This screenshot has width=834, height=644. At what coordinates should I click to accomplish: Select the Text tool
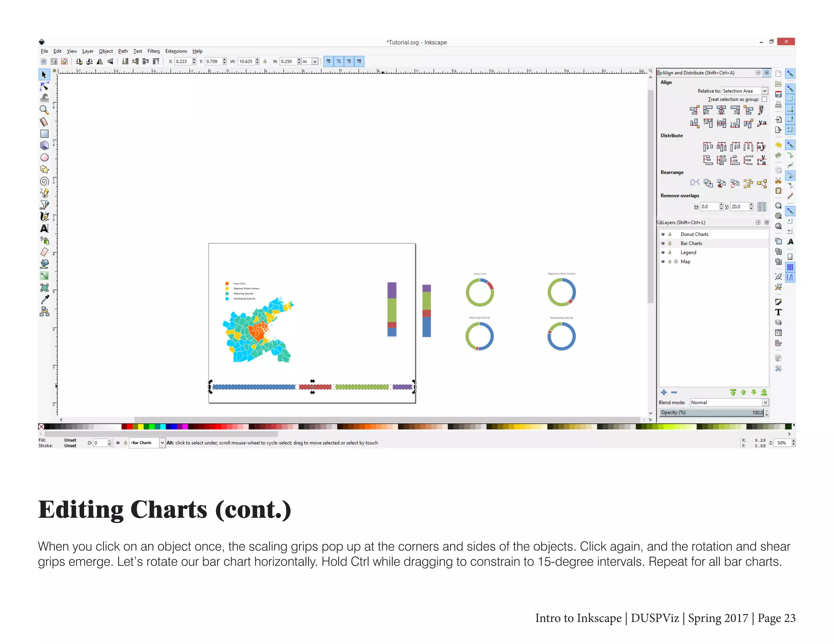(44, 228)
